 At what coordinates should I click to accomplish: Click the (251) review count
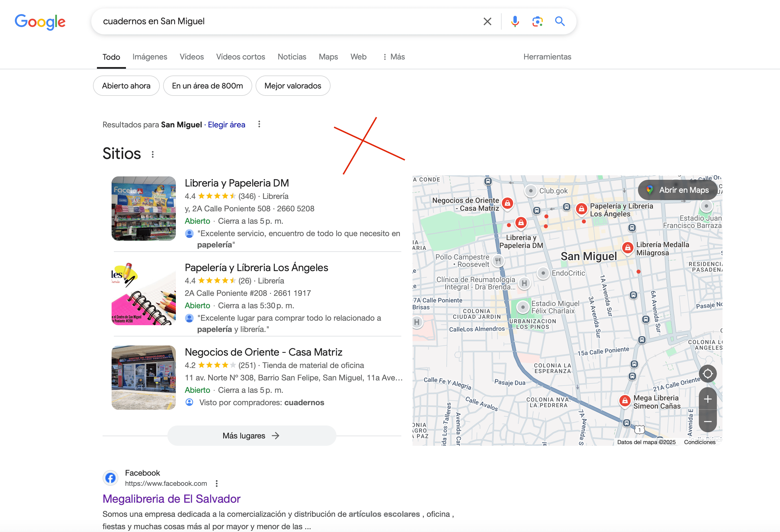247,365
